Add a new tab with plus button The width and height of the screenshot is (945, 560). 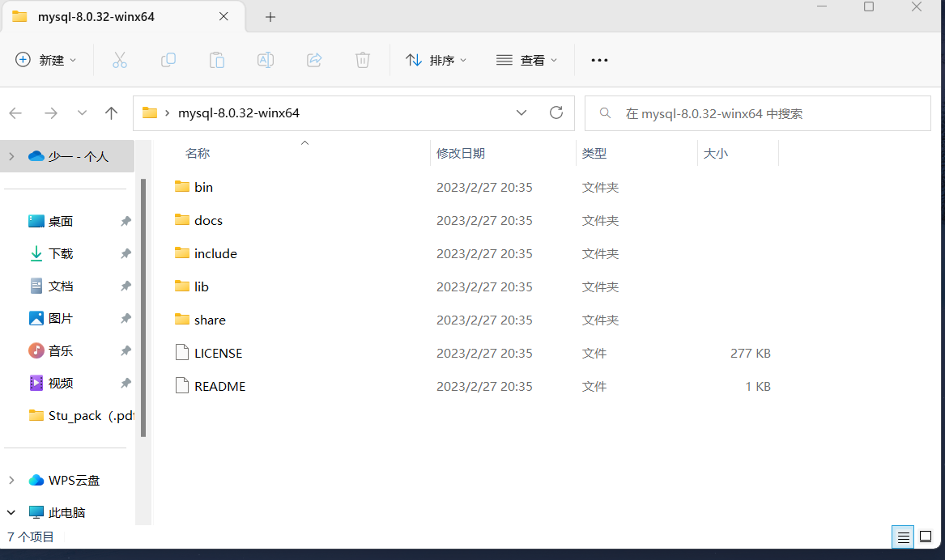pyautogui.click(x=270, y=18)
